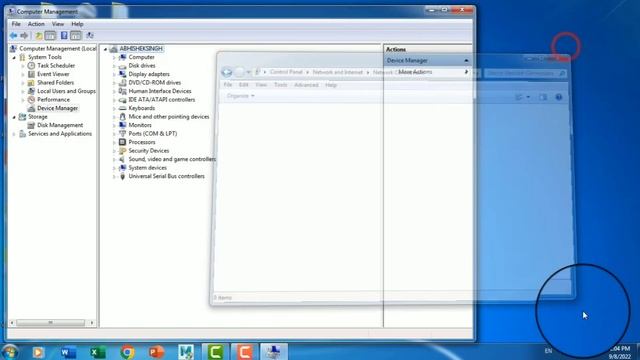Click Back button in Network Connections window
640x360 pixels.
(227, 73)
